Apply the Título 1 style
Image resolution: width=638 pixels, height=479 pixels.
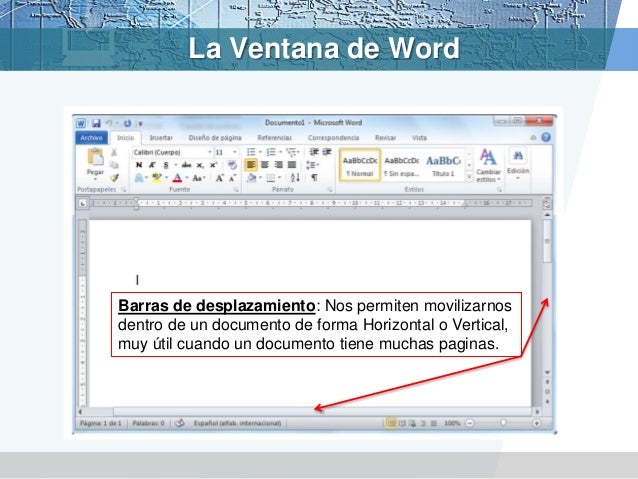[x=443, y=165]
